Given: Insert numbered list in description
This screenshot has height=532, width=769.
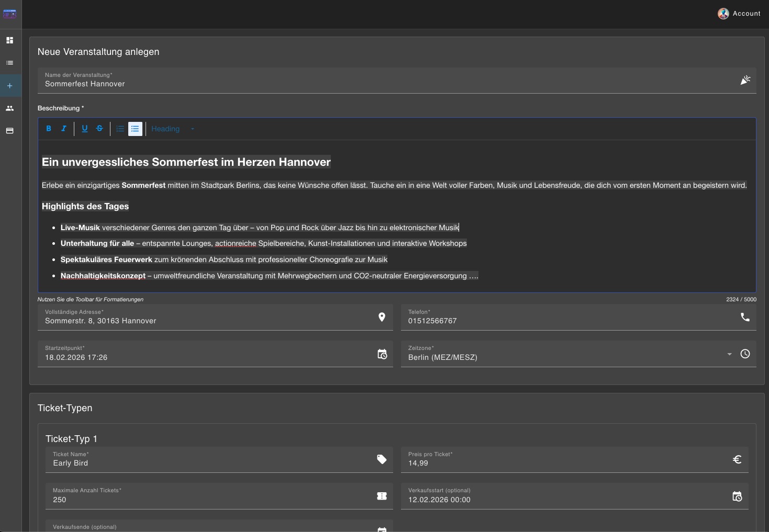Looking at the screenshot, I should 120,129.
